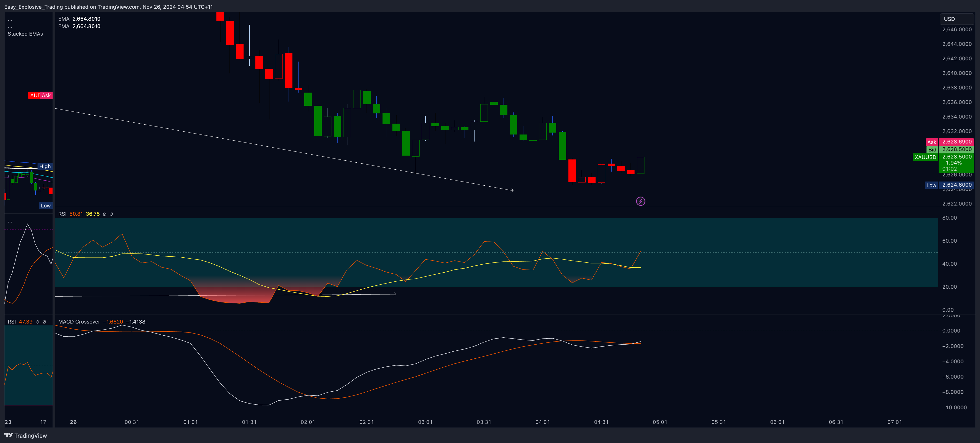Click RSI moving average value 36.75
The width and height of the screenshot is (980, 443).
click(x=93, y=214)
